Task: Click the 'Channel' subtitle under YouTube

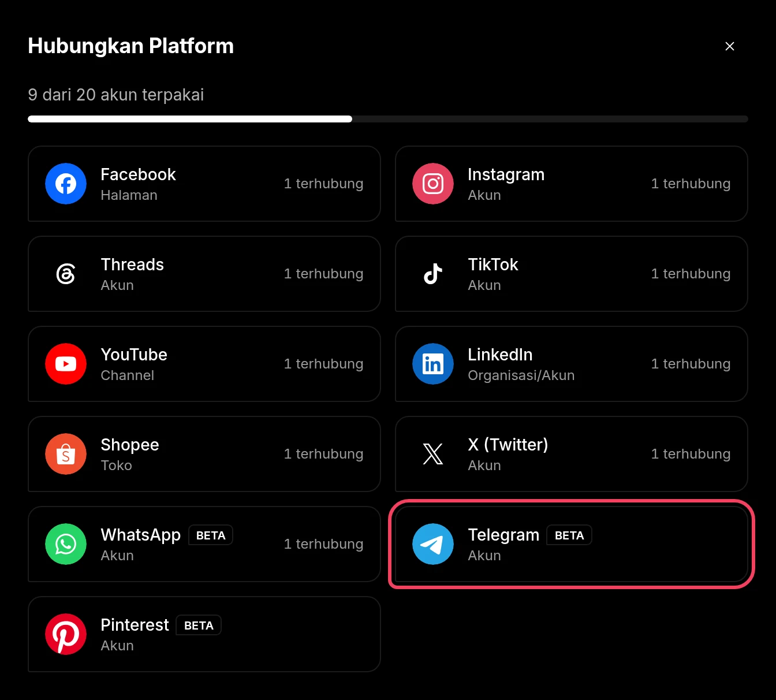Action: (127, 375)
